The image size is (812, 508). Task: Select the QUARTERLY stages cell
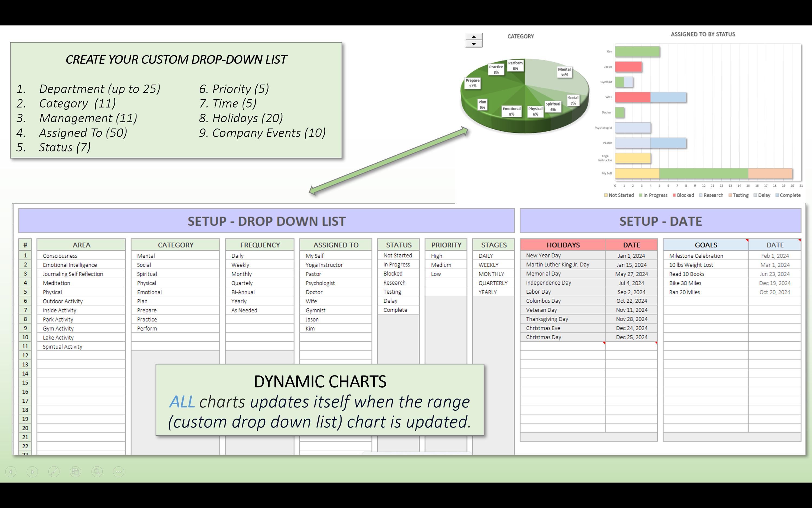point(493,283)
